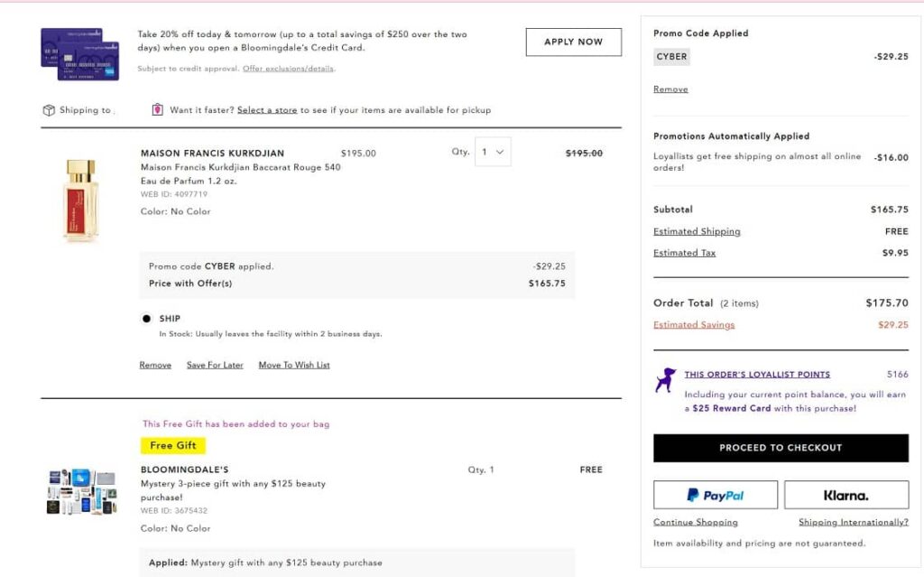Viewport: 924px width, 577px height.
Task: Click the Continue Shopping link
Action: (695, 523)
